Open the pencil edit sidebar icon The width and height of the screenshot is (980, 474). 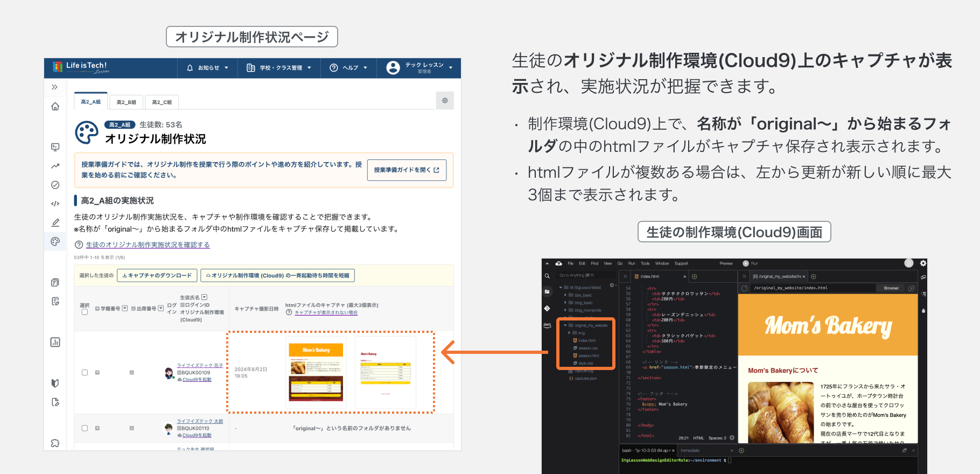pyautogui.click(x=55, y=222)
